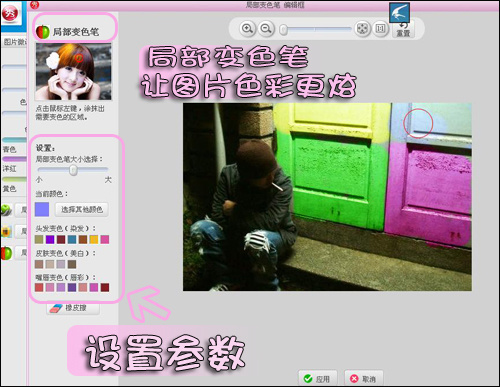The width and height of the screenshot is (500, 387).
Task: Open 选择其他颜色 color chooser
Action: [82, 209]
